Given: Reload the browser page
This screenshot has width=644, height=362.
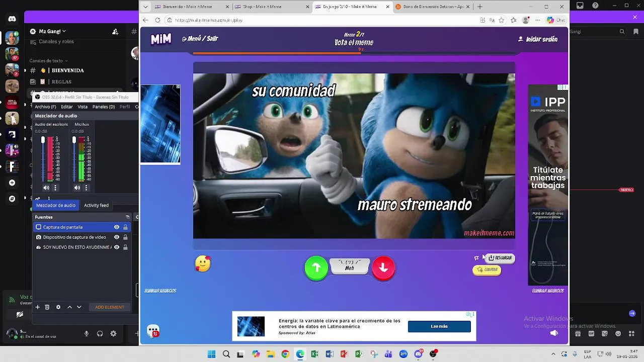Looking at the screenshot, I should click(x=157, y=20).
